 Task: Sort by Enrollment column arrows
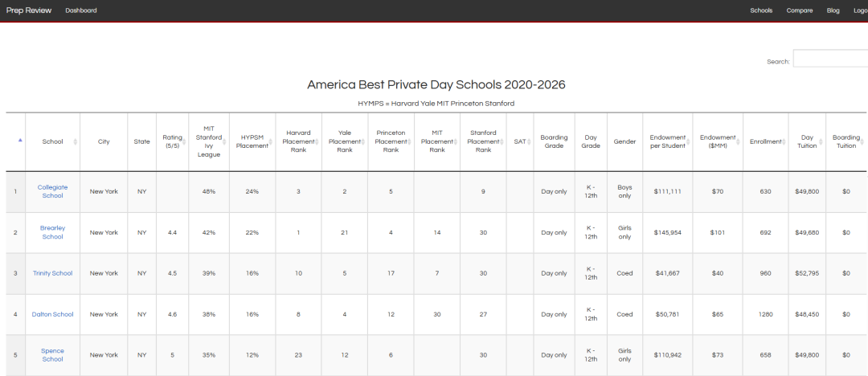click(784, 141)
